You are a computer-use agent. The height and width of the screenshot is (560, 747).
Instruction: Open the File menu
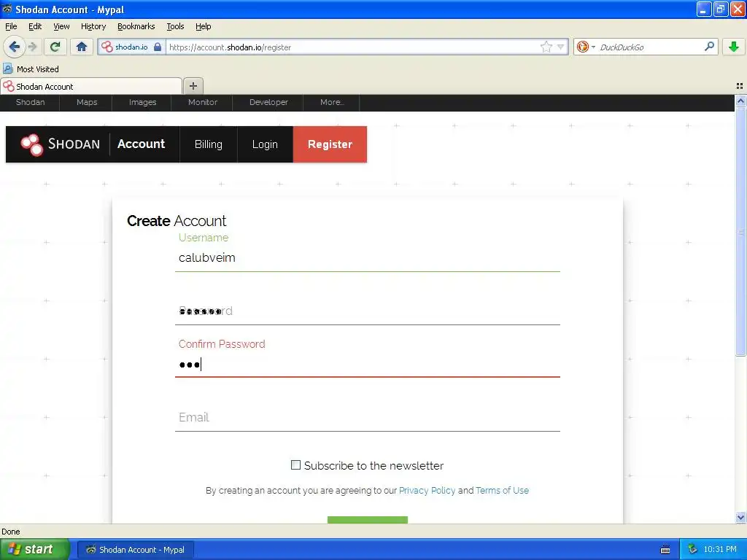tap(11, 26)
